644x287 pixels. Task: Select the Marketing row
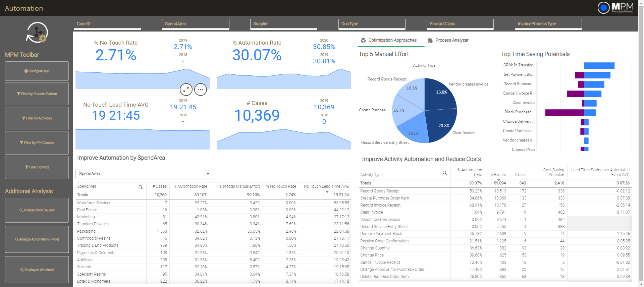[x=213, y=217]
